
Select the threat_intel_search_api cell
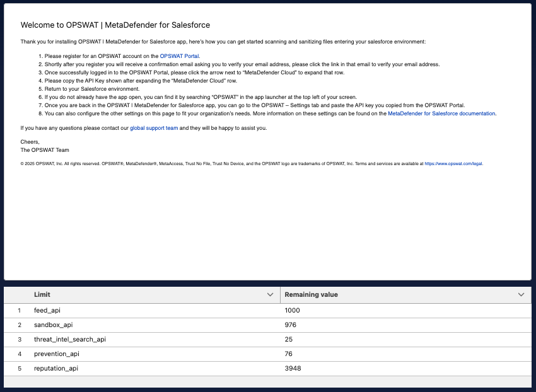coord(69,339)
